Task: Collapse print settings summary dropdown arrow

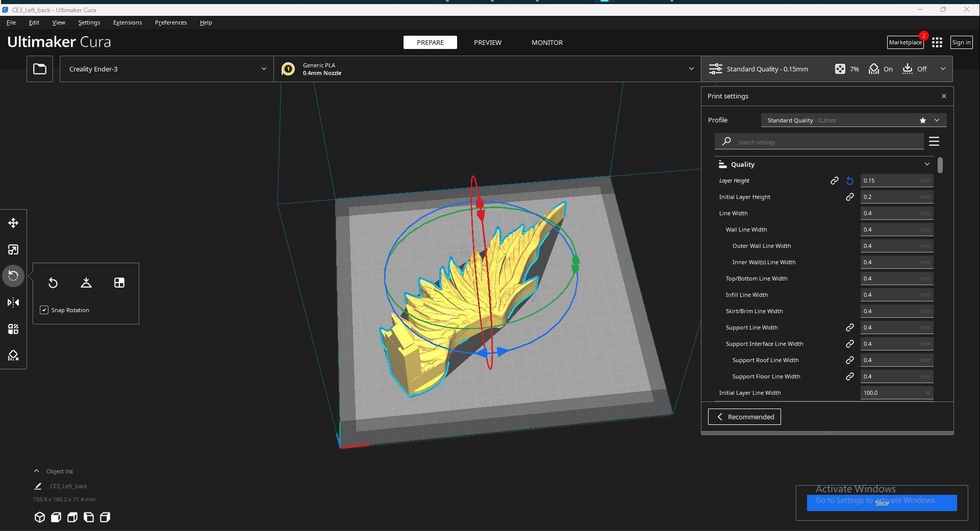Action: point(943,69)
